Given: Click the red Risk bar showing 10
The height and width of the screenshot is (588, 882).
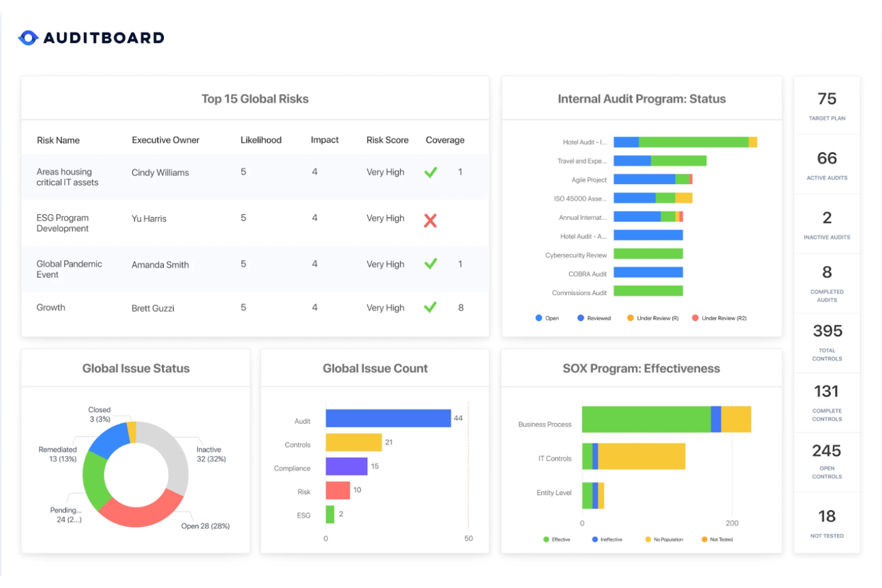Looking at the screenshot, I should [338, 490].
